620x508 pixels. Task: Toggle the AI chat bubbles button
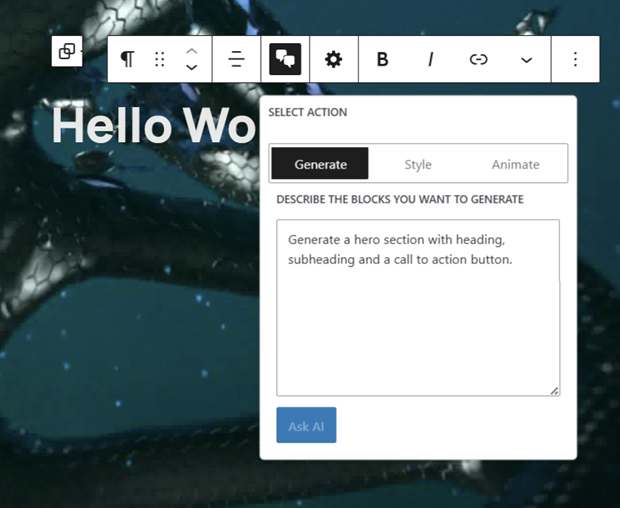285,60
